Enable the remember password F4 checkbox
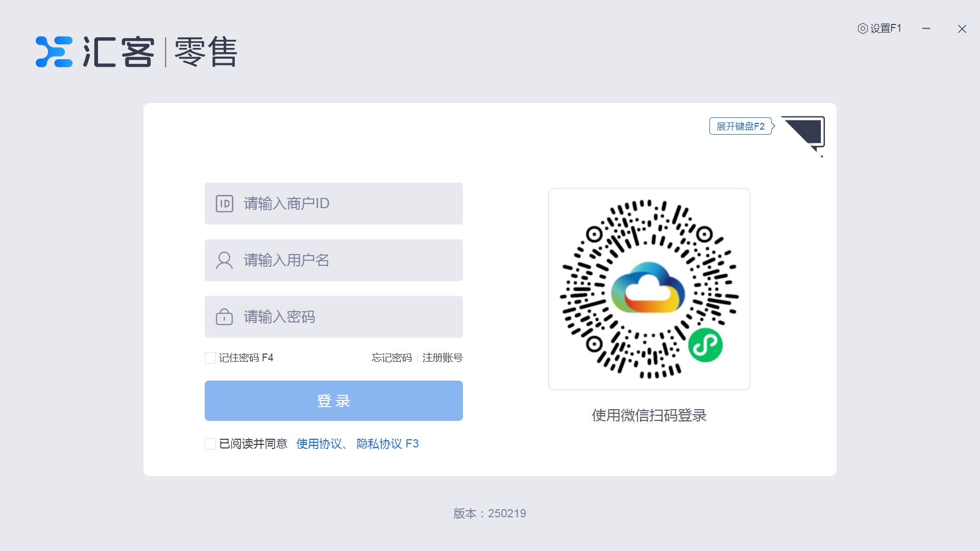The width and height of the screenshot is (980, 551). [210, 358]
